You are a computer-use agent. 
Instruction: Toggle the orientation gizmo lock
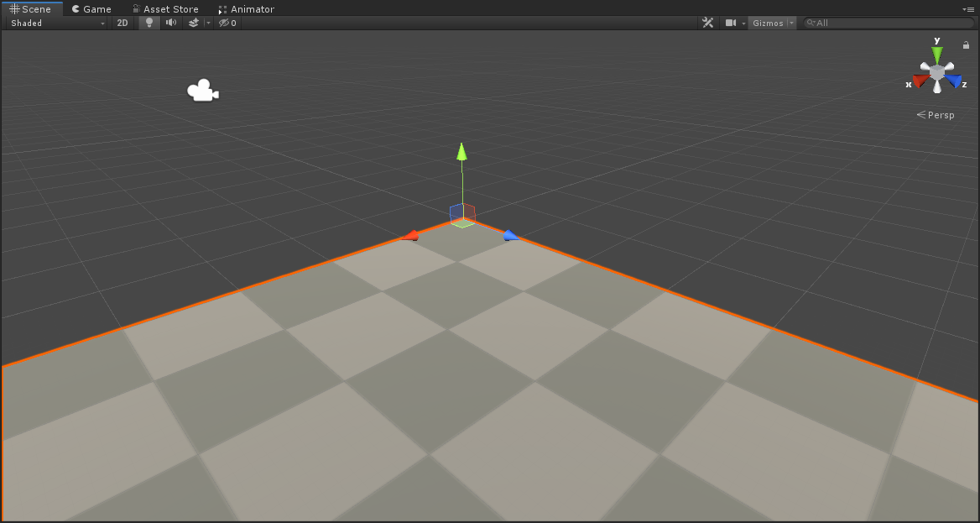point(966,45)
